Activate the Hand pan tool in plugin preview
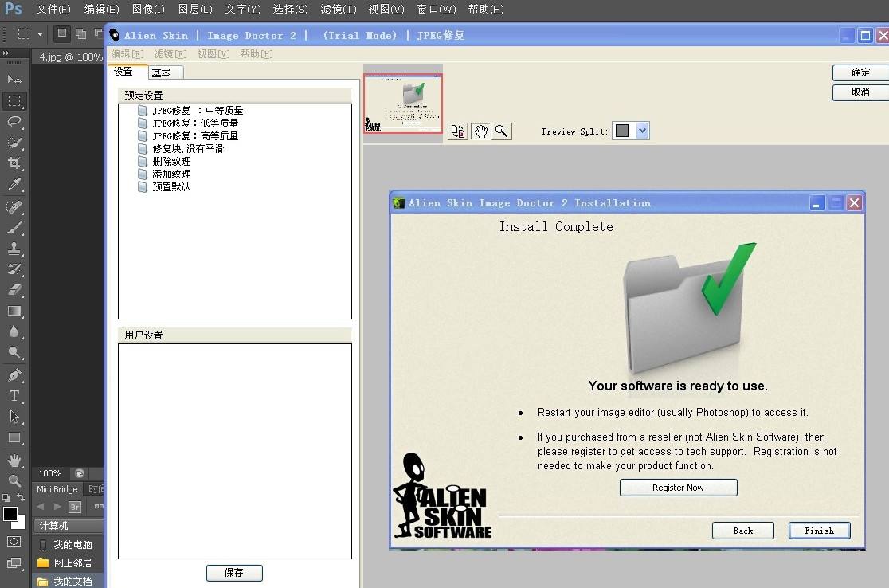Viewport: 889px width, 588px height. pos(480,131)
